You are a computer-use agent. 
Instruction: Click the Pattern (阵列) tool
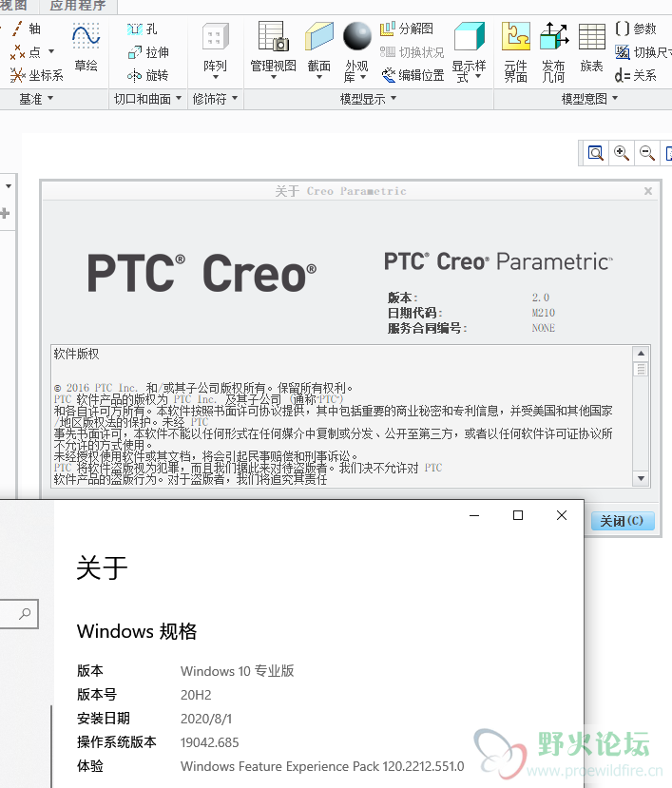(x=215, y=48)
